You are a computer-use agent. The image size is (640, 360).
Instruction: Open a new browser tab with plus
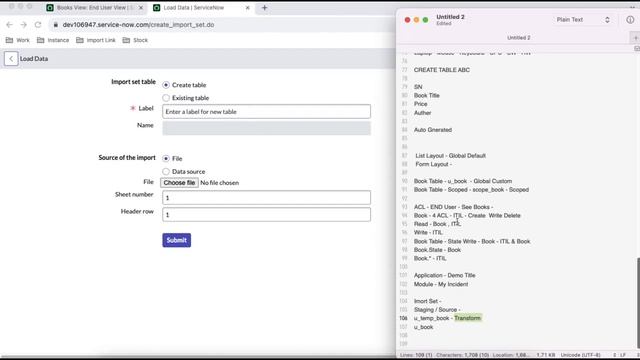pos(264,8)
